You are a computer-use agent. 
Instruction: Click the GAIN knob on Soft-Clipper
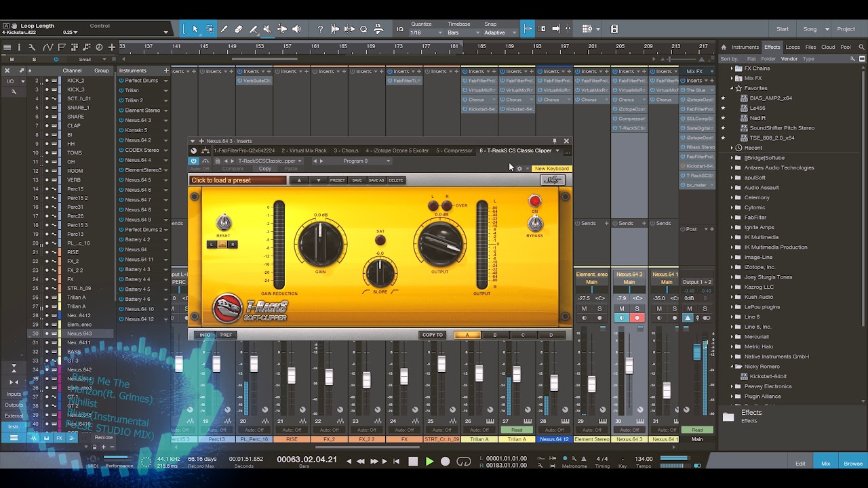pos(320,243)
